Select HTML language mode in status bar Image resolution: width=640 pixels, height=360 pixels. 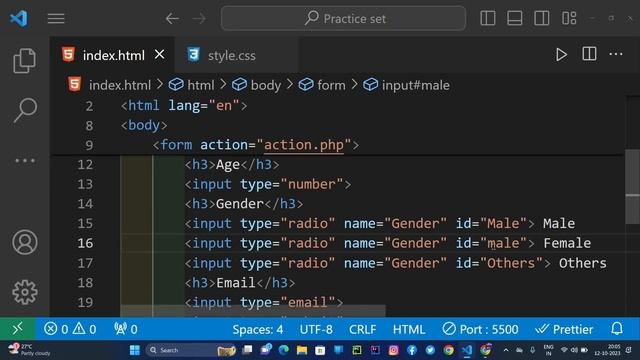point(409,329)
